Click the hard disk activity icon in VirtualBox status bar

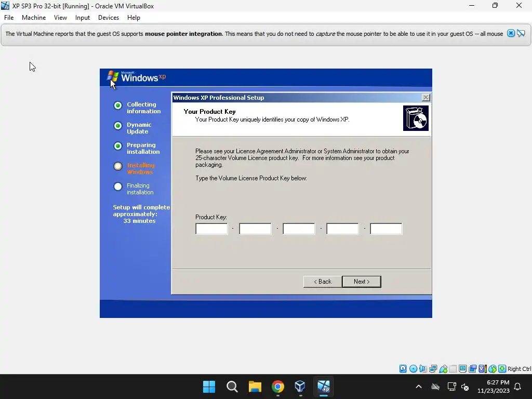tap(403, 368)
